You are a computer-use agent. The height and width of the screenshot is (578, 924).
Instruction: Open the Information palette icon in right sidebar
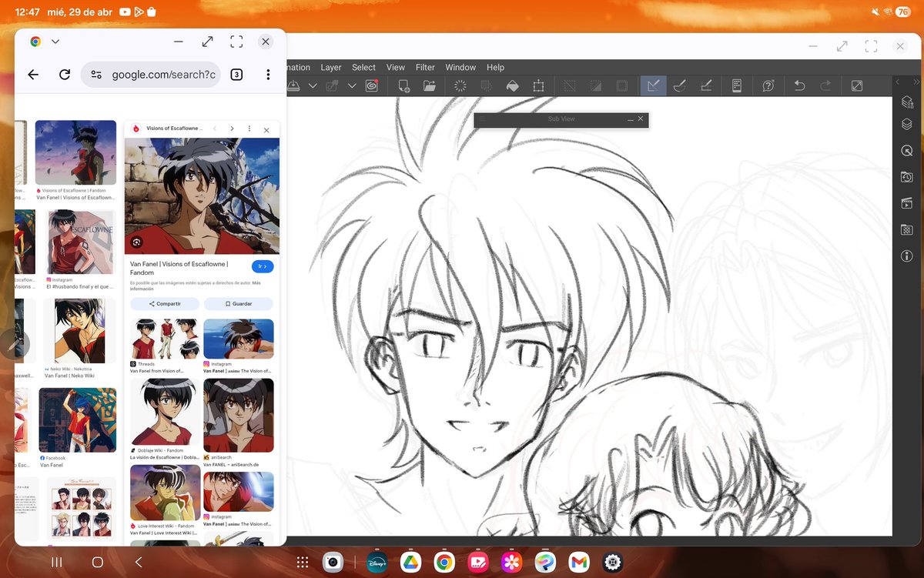coord(907,256)
